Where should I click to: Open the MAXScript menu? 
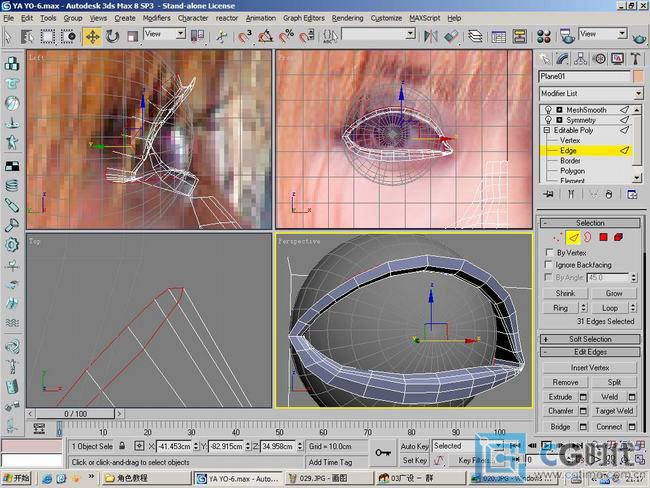[425, 18]
